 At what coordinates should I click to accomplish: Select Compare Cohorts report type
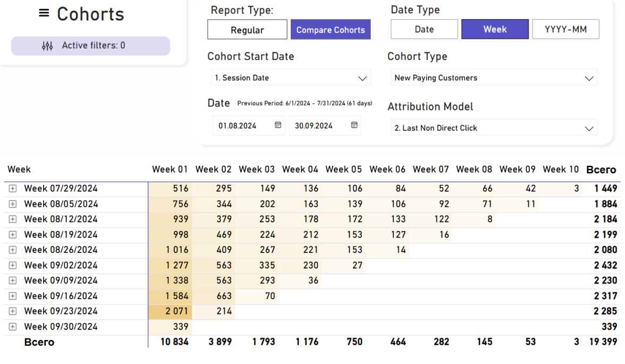click(331, 30)
